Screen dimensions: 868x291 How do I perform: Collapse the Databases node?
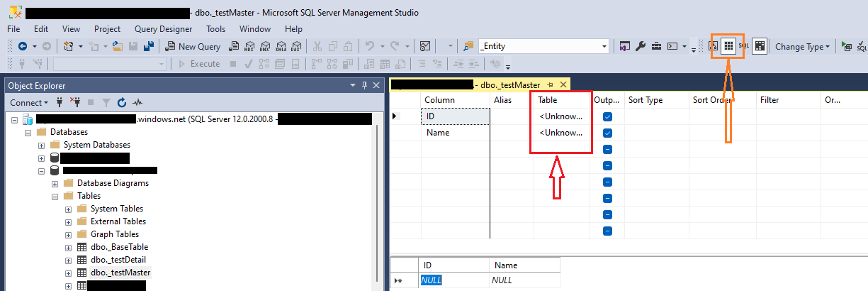[x=28, y=132]
